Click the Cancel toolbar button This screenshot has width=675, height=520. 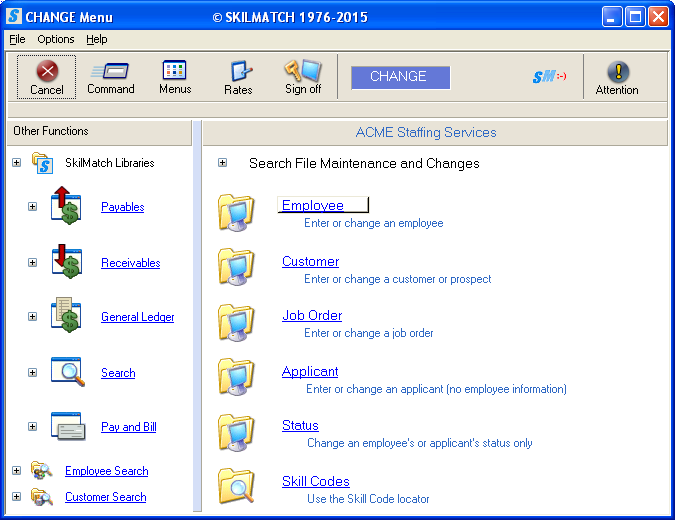[x=46, y=77]
